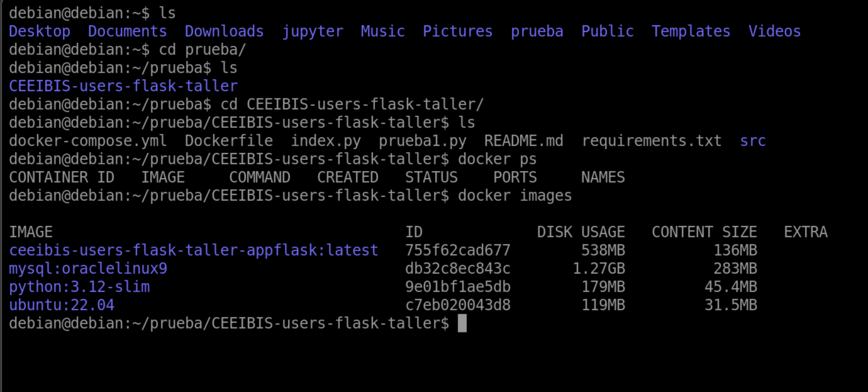Click the ceeibis-users-flask-taller-appflask:latest image name
The width and height of the screenshot is (868, 392).
coord(194,250)
